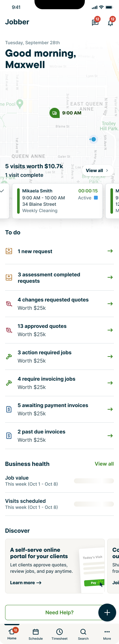119x644 pixels.
Task: Open Learn more link in Discover card
Action: (x=26, y=583)
